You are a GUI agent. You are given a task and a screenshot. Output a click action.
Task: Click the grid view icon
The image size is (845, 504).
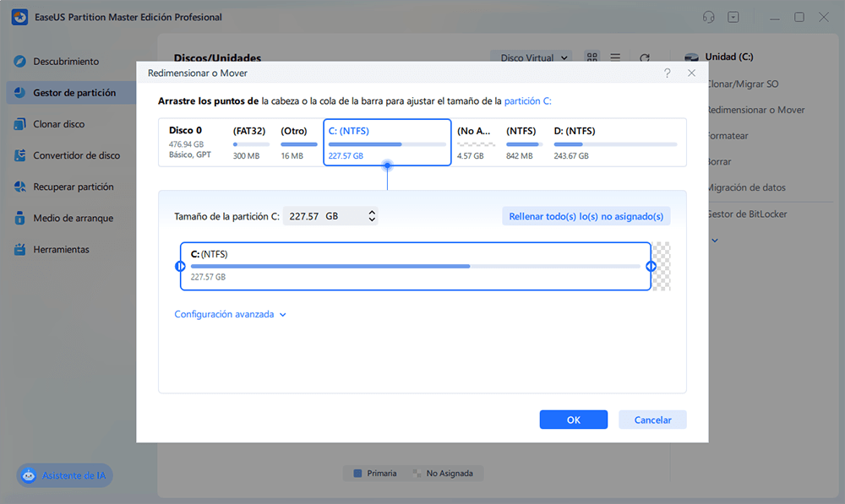(x=591, y=57)
